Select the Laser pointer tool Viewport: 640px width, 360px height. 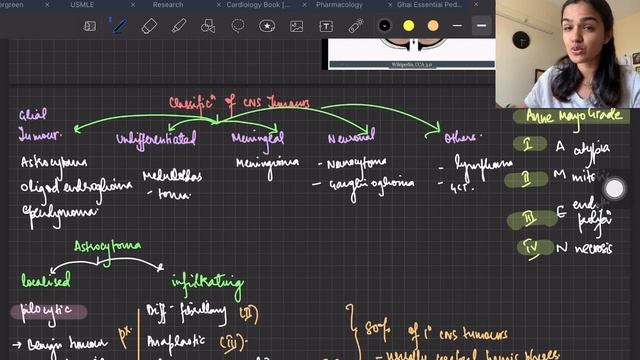(356, 26)
